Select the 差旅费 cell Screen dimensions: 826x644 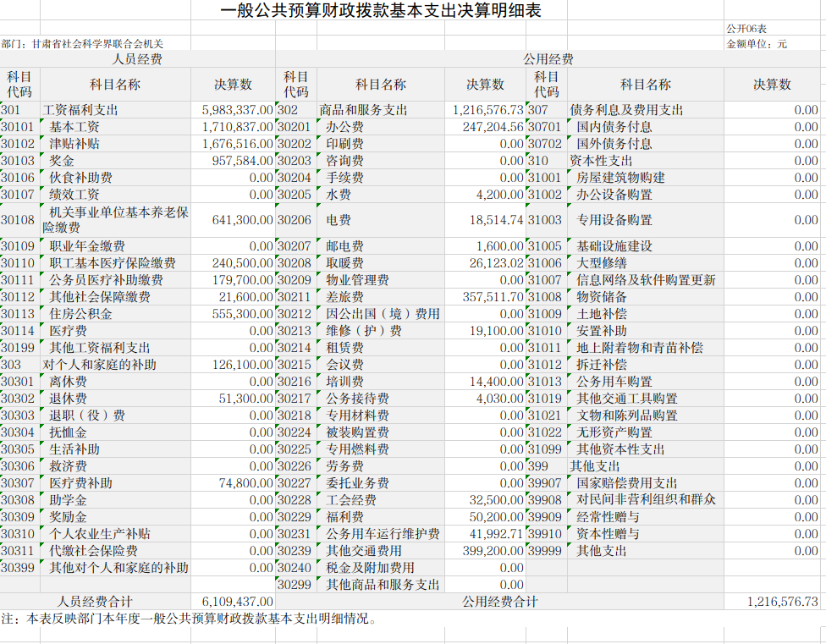(381, 297)
